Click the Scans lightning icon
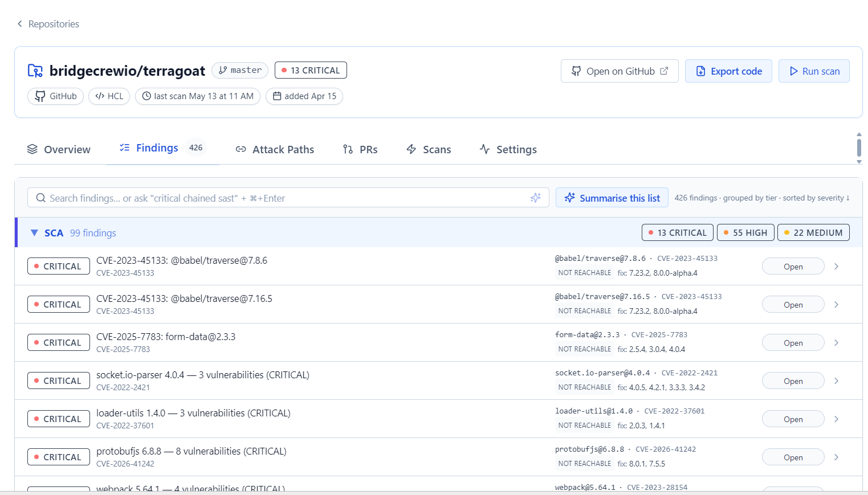The image size is (868, 495). (411, 149)
